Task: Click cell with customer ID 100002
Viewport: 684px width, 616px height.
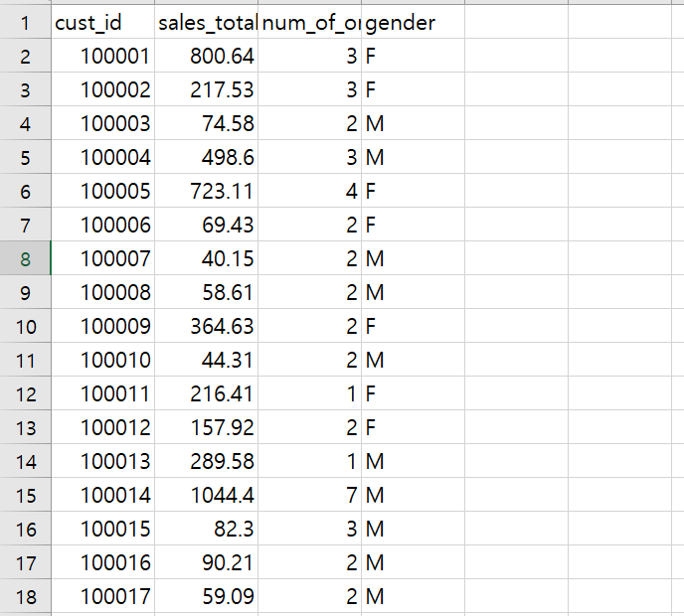Action: click(103, 89)
